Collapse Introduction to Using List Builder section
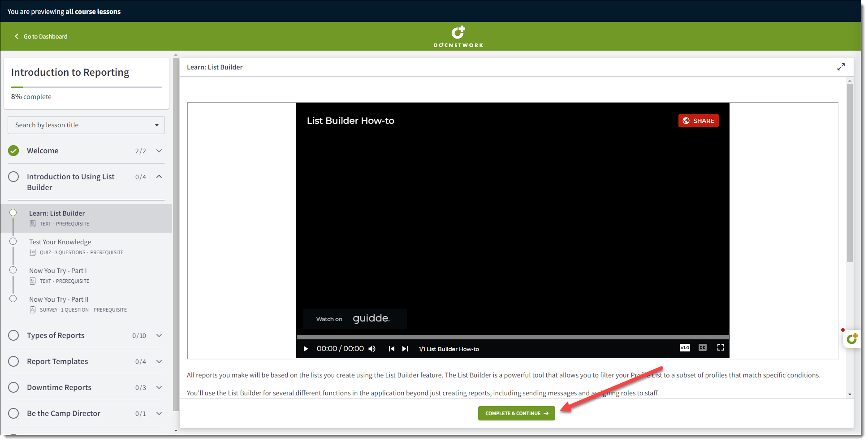 [x=159, y=177]
